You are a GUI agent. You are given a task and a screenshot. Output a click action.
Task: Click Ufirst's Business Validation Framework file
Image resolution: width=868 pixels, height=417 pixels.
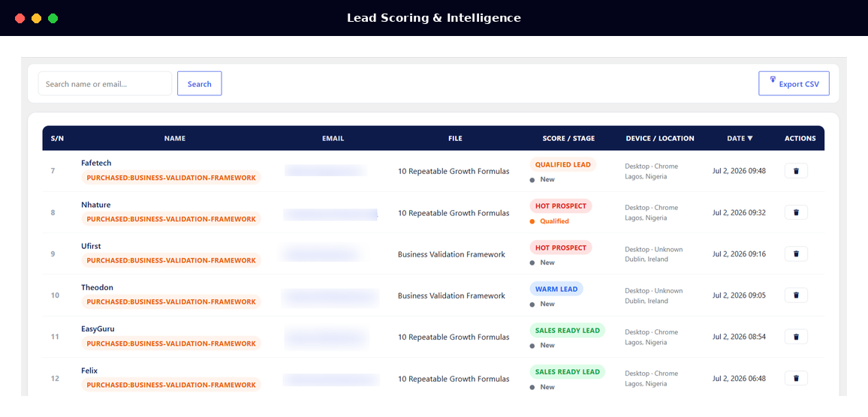[451, 254]
